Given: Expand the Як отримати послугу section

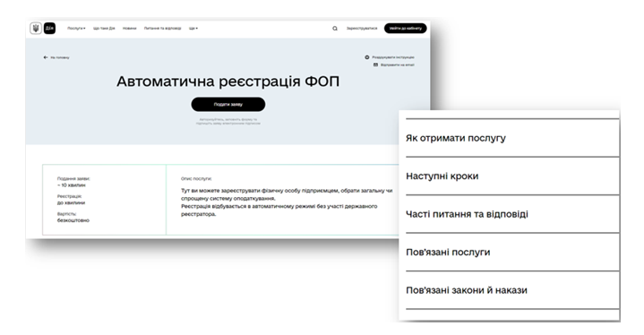Looking at the screenshot, I should point(512,138).
